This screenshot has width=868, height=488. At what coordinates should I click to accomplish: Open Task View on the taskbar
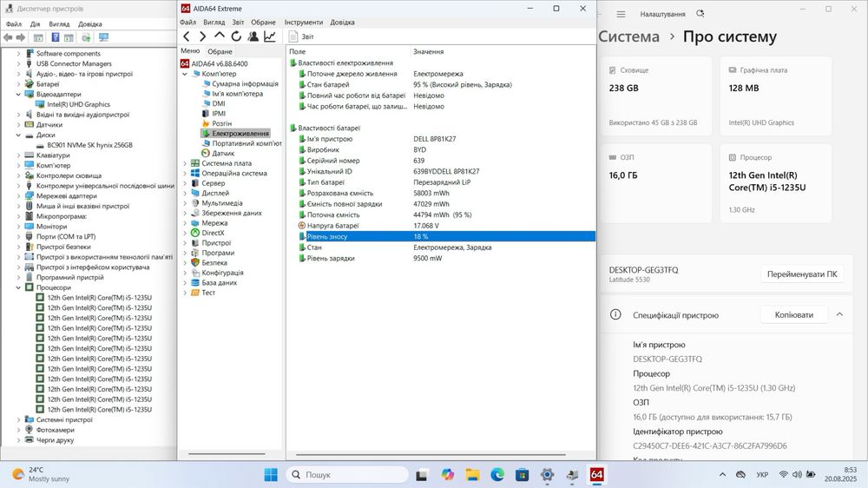(422, 475)
